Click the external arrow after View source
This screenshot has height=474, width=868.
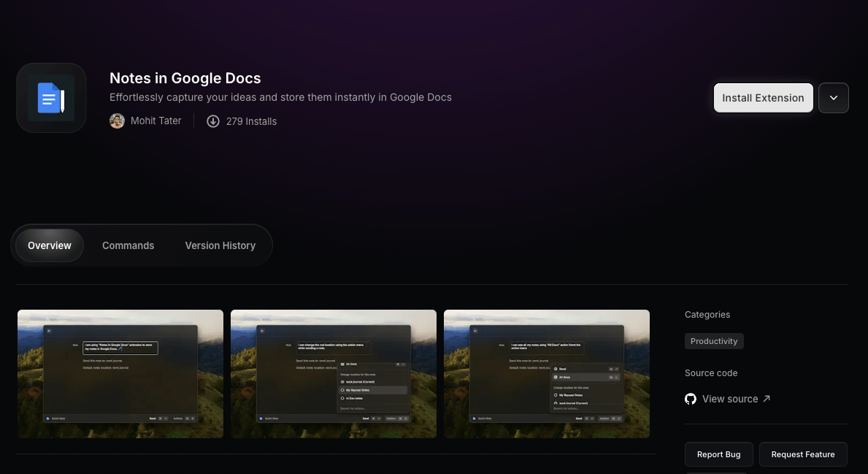(x=766, y=398)
